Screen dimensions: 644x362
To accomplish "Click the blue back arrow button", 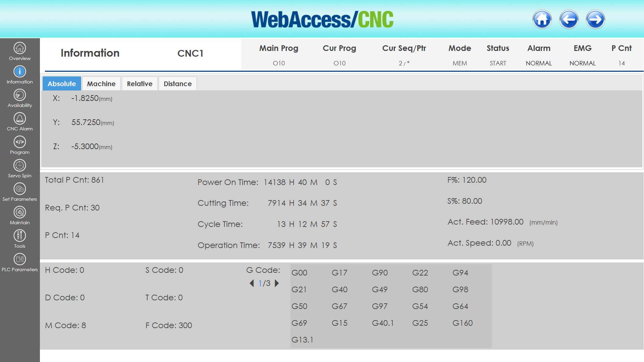I will (x=569, y=19).
